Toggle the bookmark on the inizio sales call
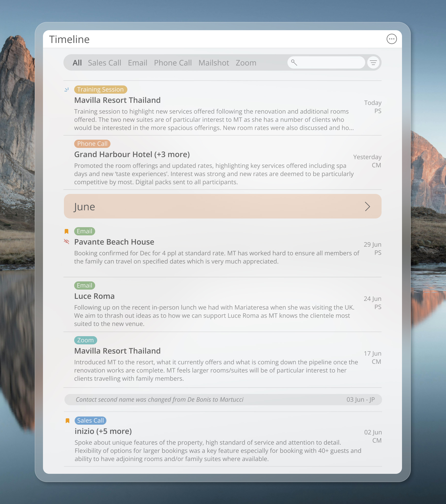Image resolution: width=446 pixels, height=504 pixels. 68,420
